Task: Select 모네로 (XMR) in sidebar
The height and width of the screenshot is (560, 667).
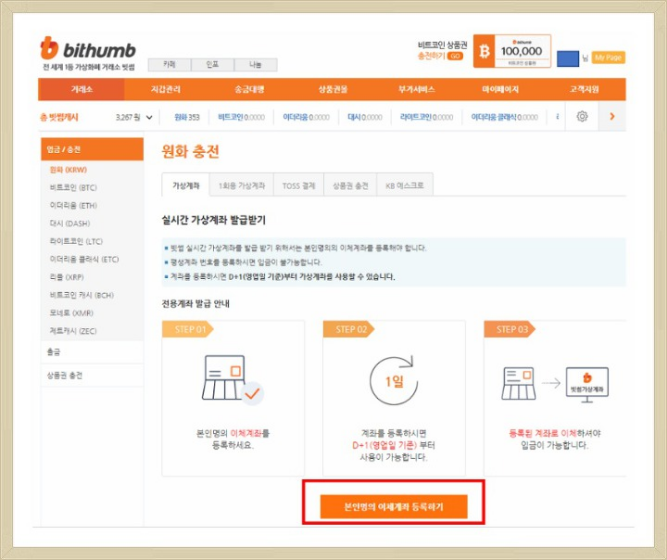Action: [71, 313]
